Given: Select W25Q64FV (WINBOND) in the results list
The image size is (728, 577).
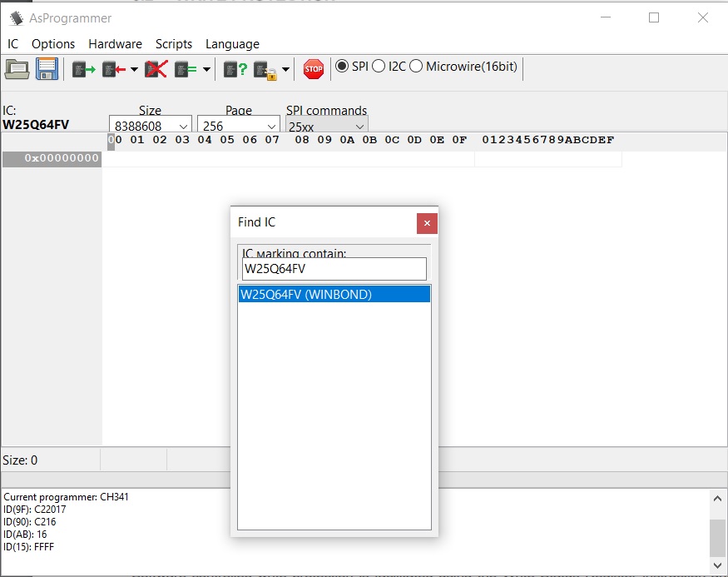Looking at the screenshot, I should [x=334, y=295].
